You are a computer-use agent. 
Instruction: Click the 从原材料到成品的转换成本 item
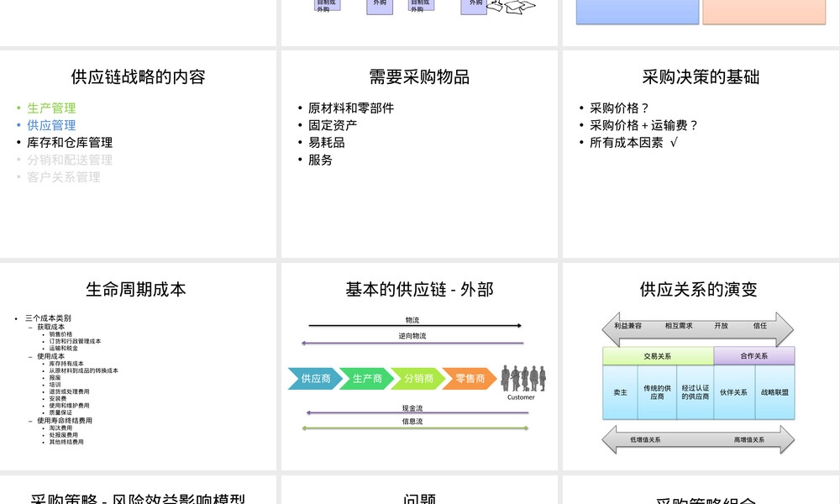pyautogui.click(x=83, y=370)
